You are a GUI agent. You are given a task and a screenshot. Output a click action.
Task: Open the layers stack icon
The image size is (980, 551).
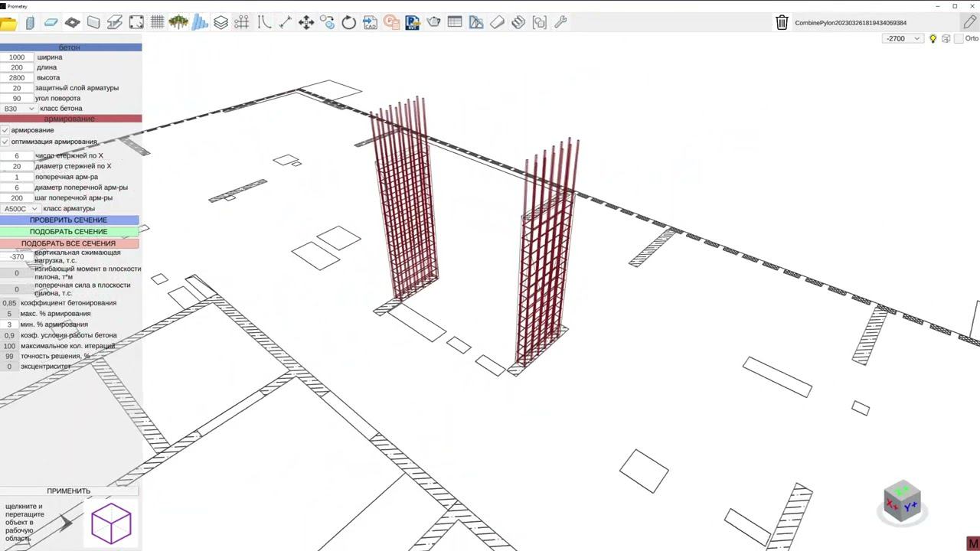pos(220,22)
